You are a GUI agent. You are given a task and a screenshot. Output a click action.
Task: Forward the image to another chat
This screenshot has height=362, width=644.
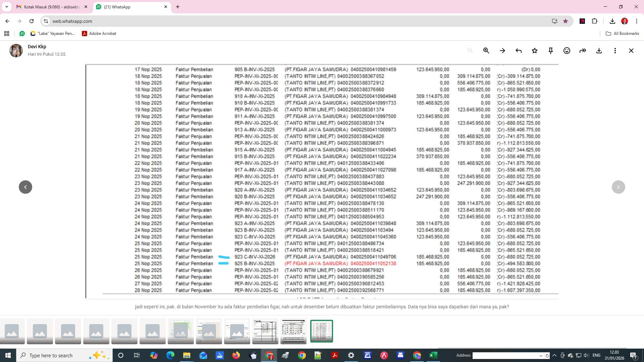583,51
